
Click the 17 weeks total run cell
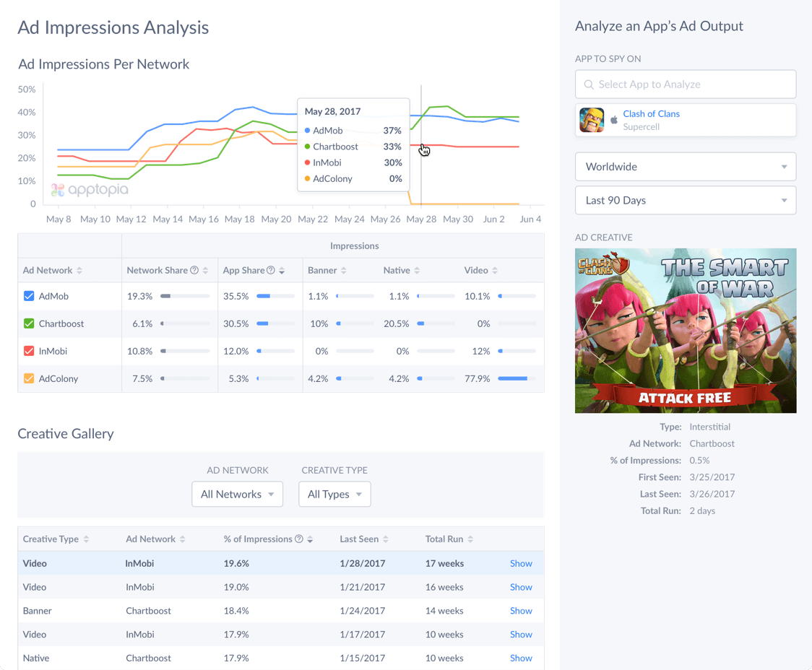[x=444, y=563]
